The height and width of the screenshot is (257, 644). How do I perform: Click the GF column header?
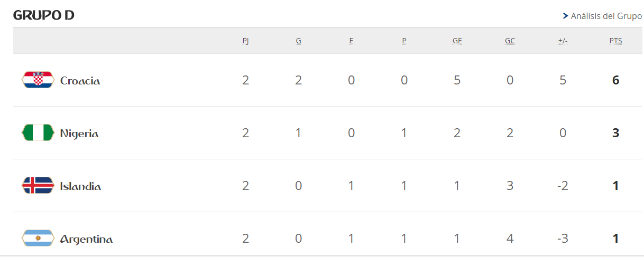pyautogui.click(x=457, y=41)
